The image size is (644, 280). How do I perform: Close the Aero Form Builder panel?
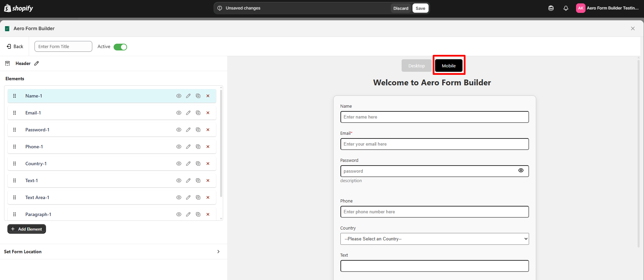633,28
